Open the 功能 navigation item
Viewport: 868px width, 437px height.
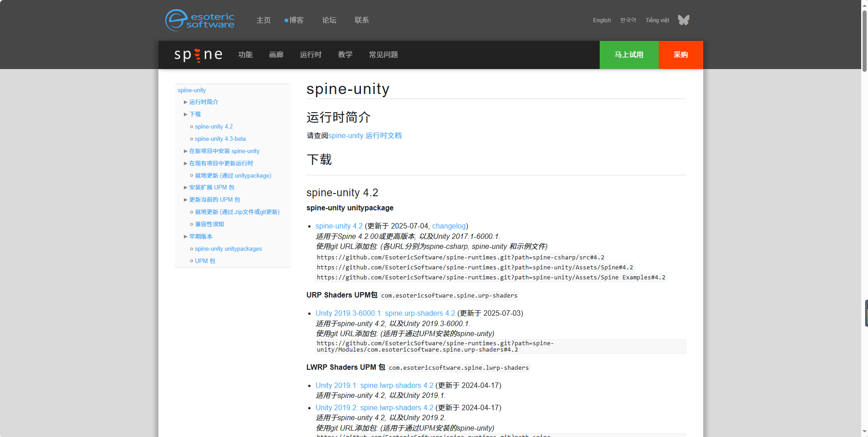click(x=246, y=55)
